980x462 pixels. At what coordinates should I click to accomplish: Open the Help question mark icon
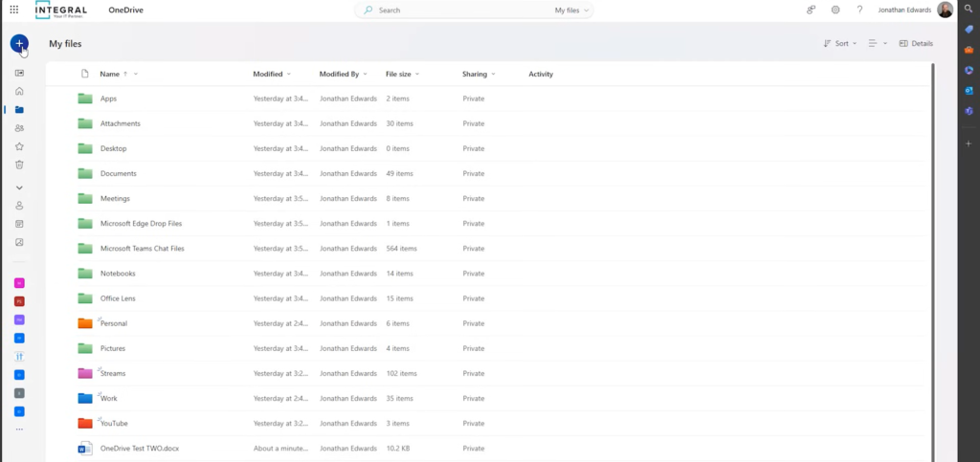coord(860,10)
